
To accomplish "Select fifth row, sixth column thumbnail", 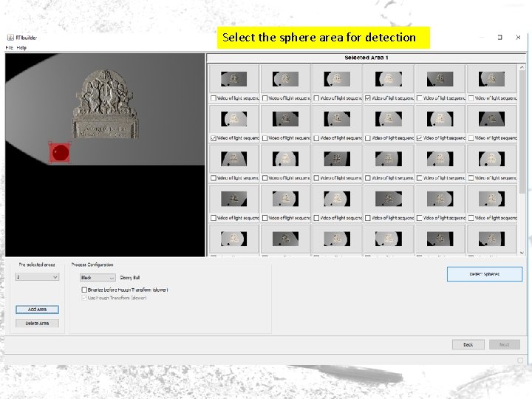I will pos(491,239).
